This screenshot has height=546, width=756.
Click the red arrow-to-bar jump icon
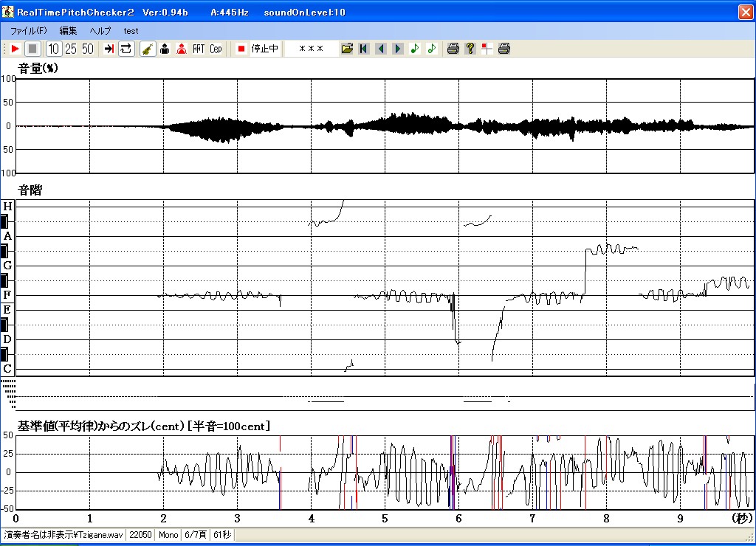click(x=109, y=49)
